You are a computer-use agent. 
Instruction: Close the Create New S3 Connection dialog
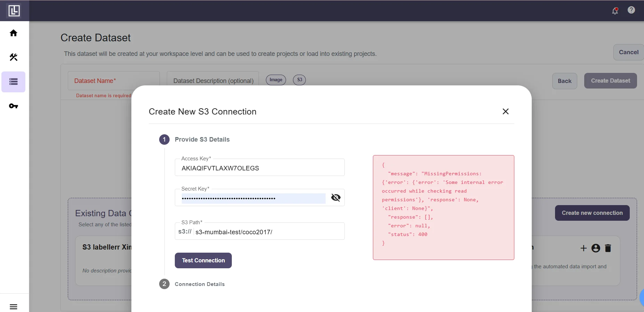(x=506, y=111)
